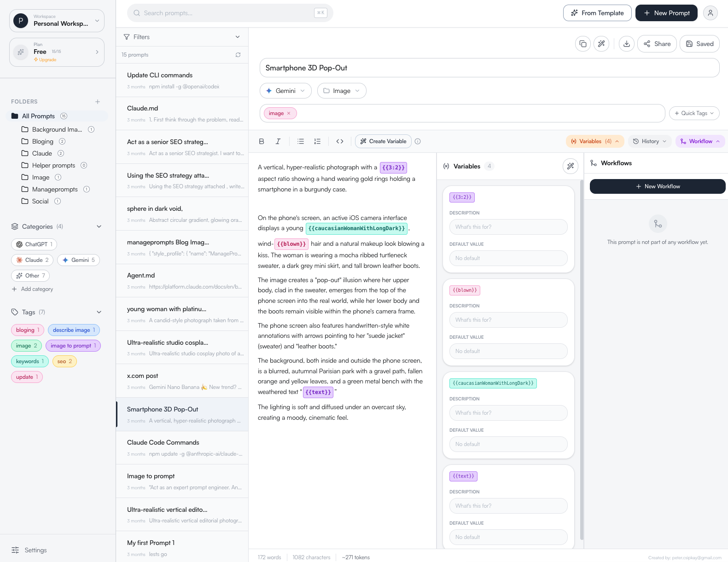The width and height of the screenshot is (728, 562).
Task: Click the magic wand enhance icon in header
Action: tap(601, 44)
